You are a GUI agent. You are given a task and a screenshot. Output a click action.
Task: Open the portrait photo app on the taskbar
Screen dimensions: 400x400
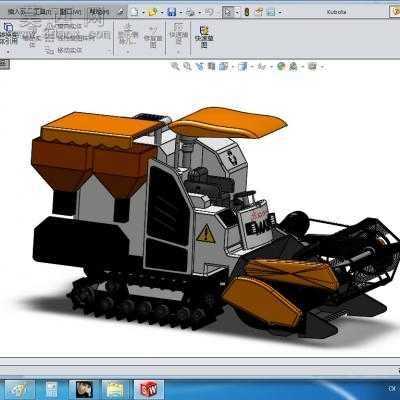(x=84, y=389)
